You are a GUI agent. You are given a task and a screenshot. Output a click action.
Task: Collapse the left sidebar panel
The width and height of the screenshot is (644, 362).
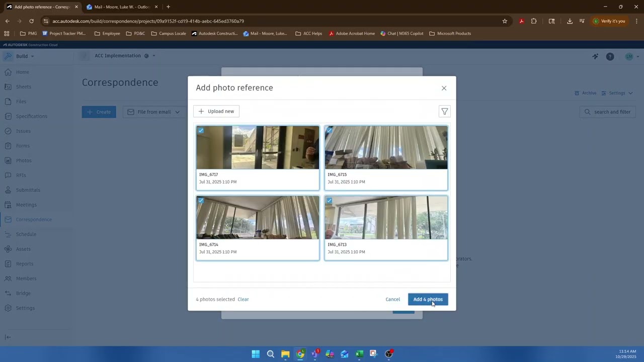click(8, 337)
